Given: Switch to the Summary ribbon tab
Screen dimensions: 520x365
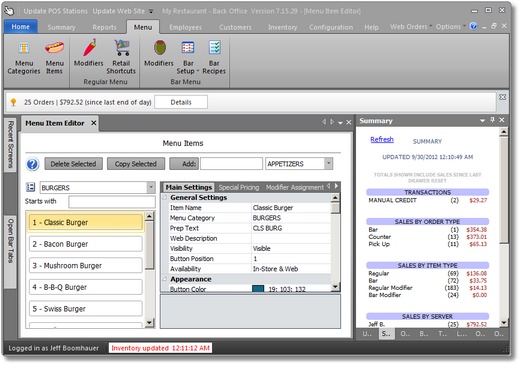Looking at the screenshot, I should click(61, 27).
